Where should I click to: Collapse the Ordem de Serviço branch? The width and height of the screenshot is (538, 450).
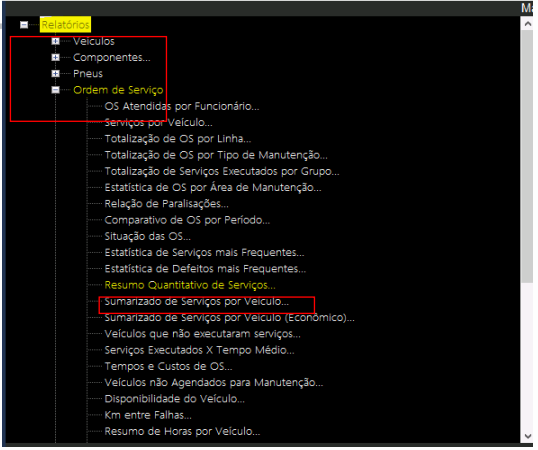click(x=55, y=90)
